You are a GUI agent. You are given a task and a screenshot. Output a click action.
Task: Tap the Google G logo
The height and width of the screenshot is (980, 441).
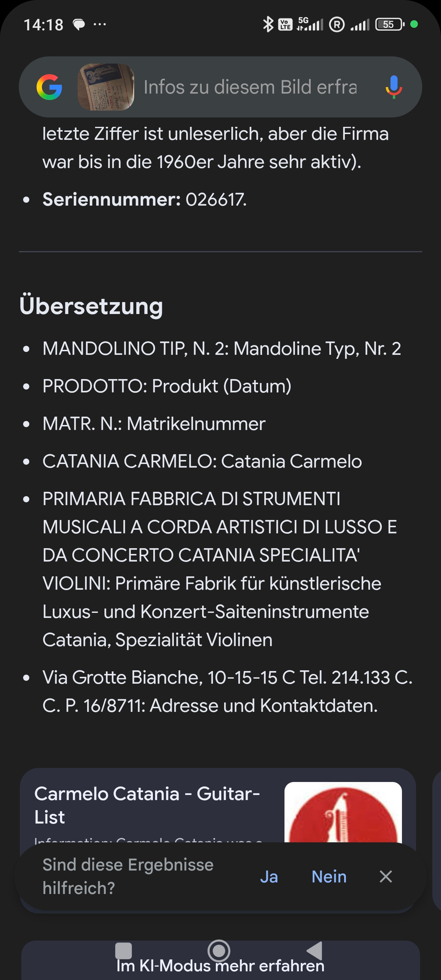pyautogui.click(x=49, y=87)
